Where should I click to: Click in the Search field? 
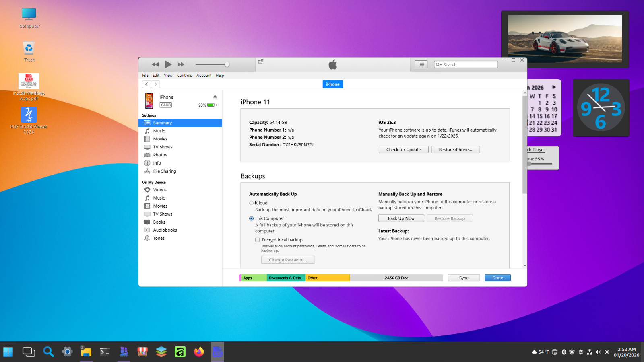point(466,64)
